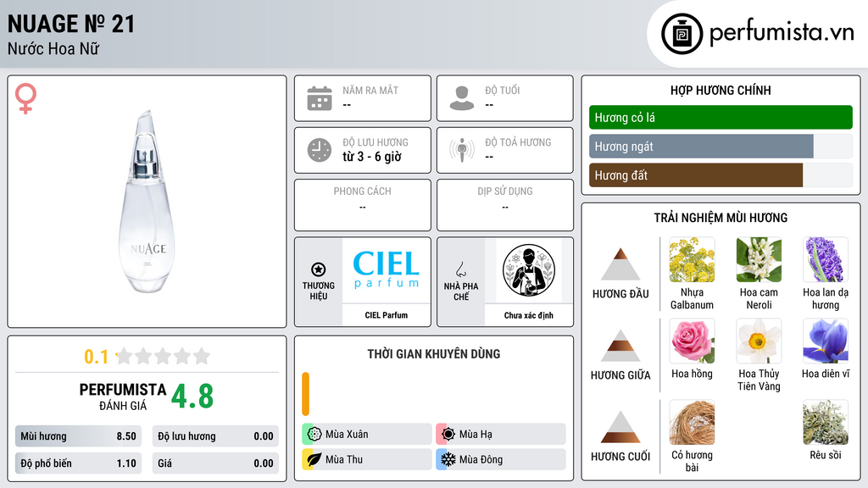The height and width of the screenshot is (488, 868).
Task: Click the Hương cuối pyramid icon
Action: click(x=620, y=427)
